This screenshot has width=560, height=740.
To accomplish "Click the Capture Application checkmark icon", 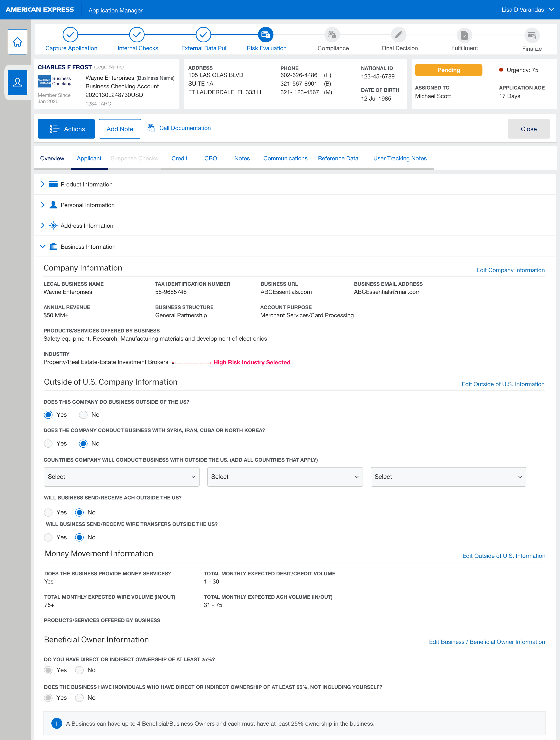I will (71, 35).
